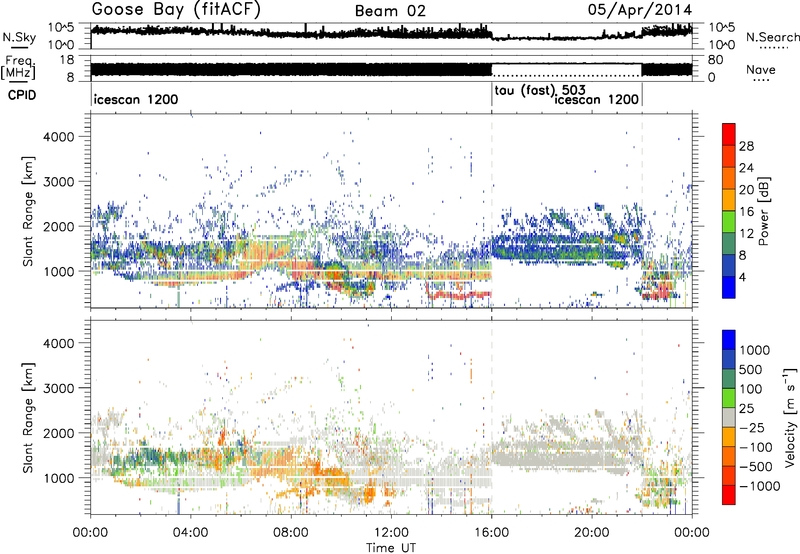Click the '16' tick on Power colorbar
The image size is (800, 554).
(746, 212)
